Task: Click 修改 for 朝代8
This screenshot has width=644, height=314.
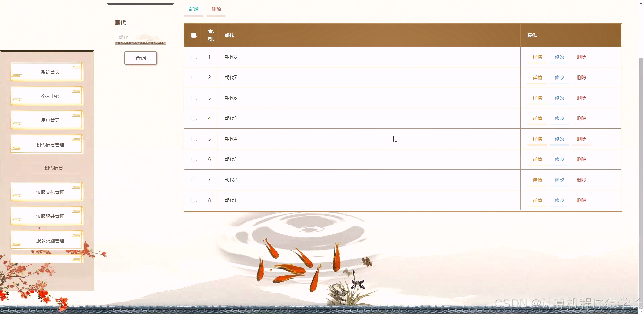Action: tap(559, 57)
